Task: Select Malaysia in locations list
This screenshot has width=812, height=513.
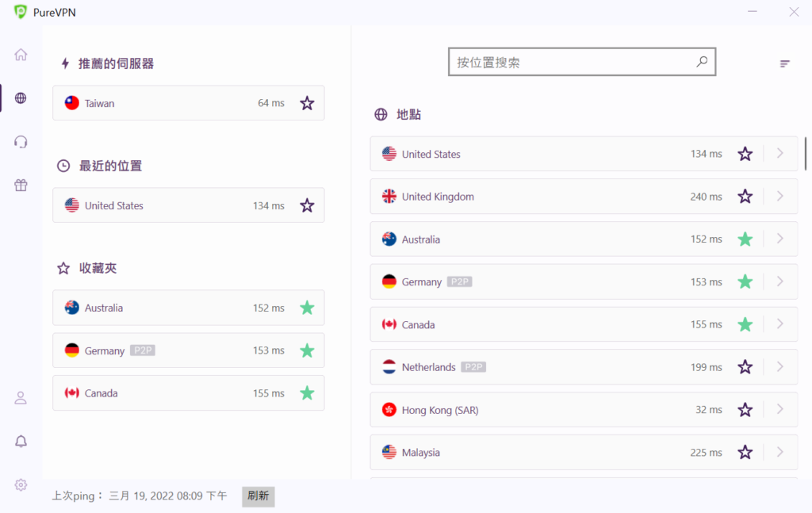Action: tap(584, 452)
